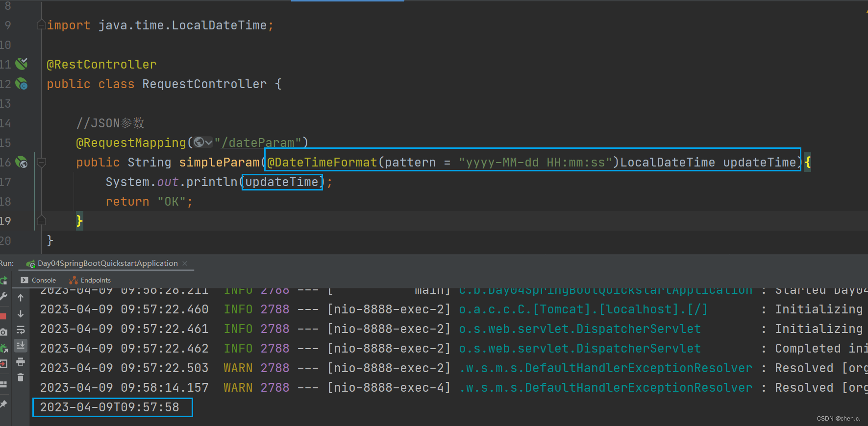Screen dimensions: 868x426
Task: Click first o.s.web.servlet.DispatcherServlet log link
Action: (x=580, y=329)
